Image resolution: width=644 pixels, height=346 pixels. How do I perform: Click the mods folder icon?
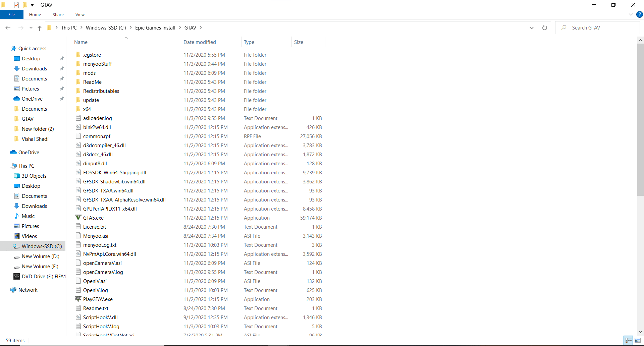pyautogui.click(x=78, y=73)
